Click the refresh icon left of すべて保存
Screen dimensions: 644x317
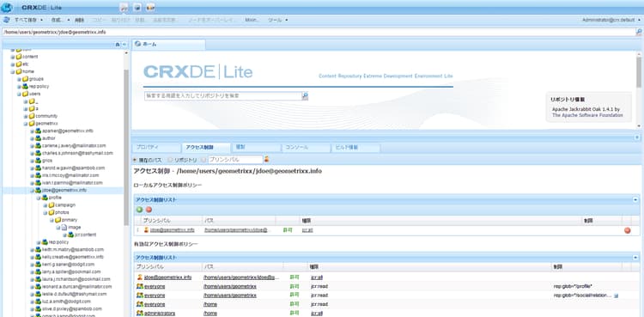[x=6, y=20]
